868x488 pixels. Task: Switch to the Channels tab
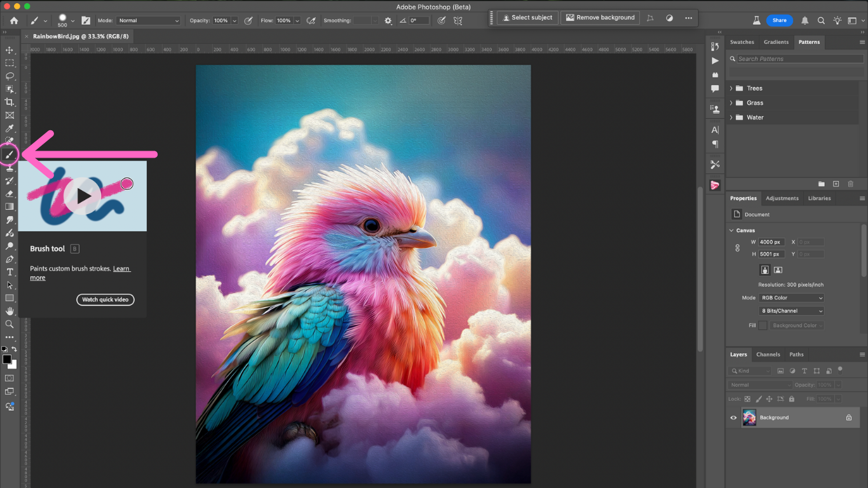(768, 355)
